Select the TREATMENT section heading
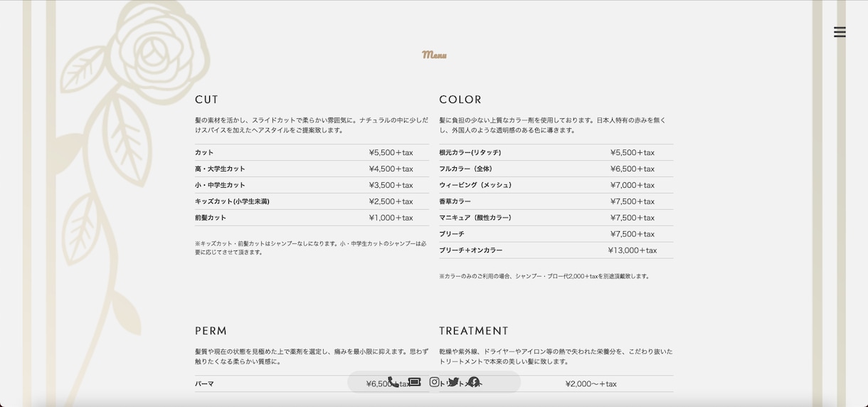The width and height of the screenshot is (868, 407). (x=474, y=331)
